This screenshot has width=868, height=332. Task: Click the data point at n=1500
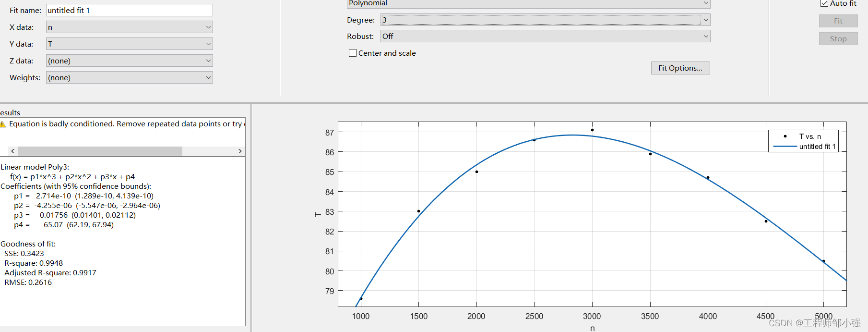tap(418, 211)
